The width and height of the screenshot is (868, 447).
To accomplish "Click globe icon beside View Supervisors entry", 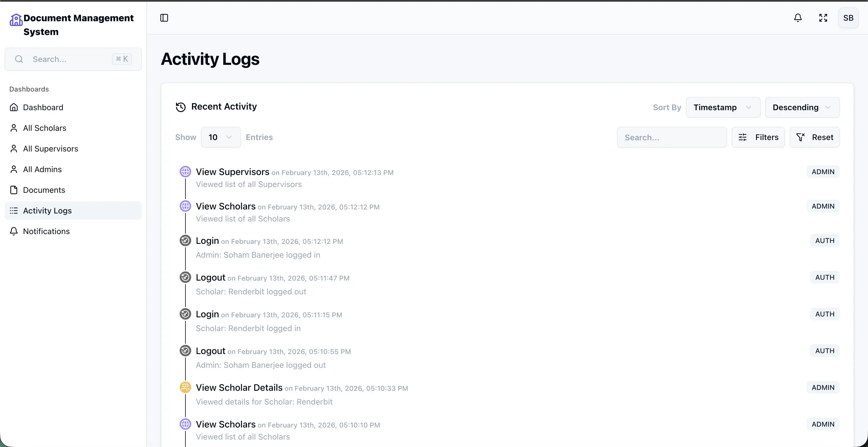I will 185,172.
